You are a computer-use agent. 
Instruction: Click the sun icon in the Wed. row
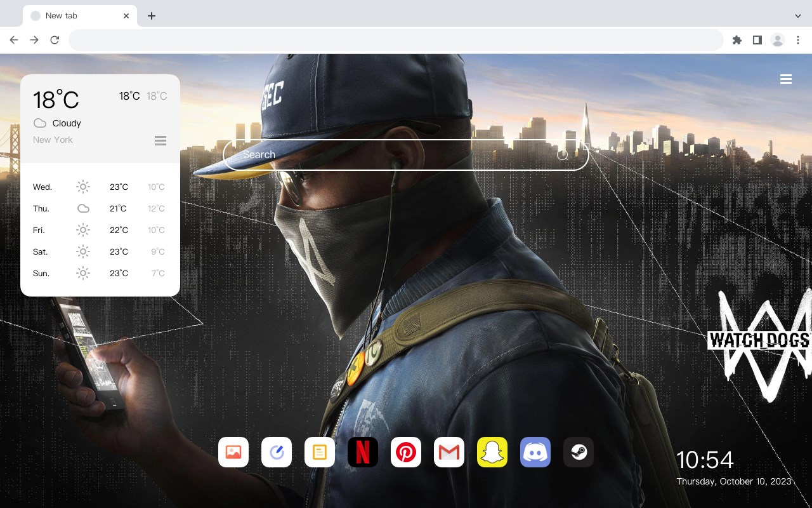coord(83,187)
